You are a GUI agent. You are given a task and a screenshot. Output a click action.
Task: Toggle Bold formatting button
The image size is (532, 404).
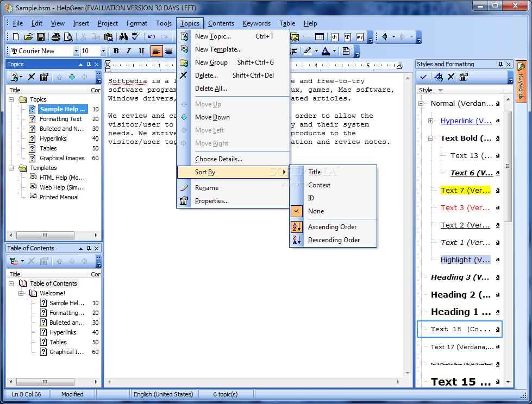pyautogui.click(x=116, y=51)
